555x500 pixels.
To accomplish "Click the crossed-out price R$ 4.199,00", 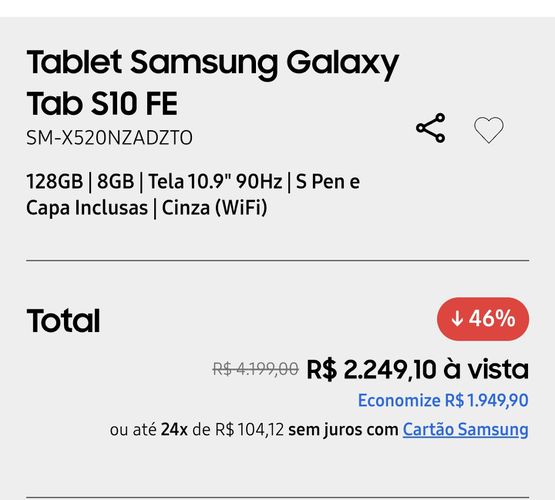I will click(256, 370).
